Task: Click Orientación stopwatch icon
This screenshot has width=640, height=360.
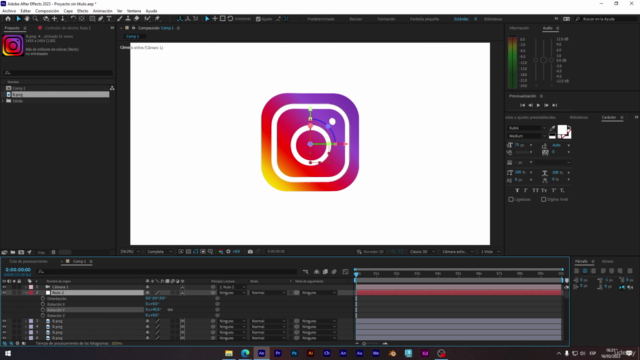Action: (43, 298)
